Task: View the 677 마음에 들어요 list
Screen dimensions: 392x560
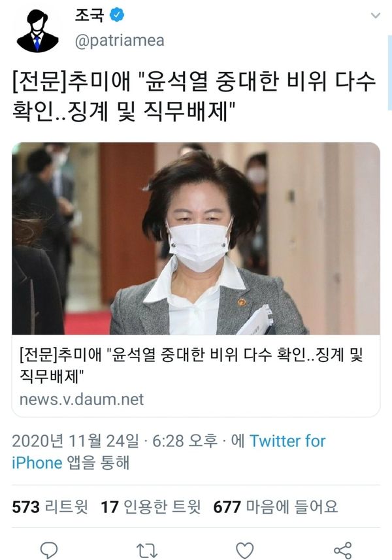Action: [x=275, y=507]
